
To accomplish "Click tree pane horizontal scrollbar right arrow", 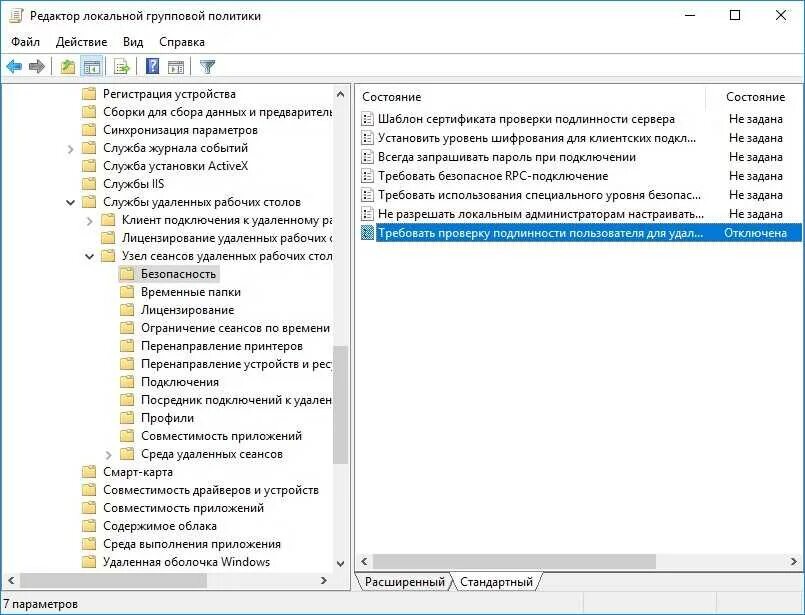I will click(324, 581).
